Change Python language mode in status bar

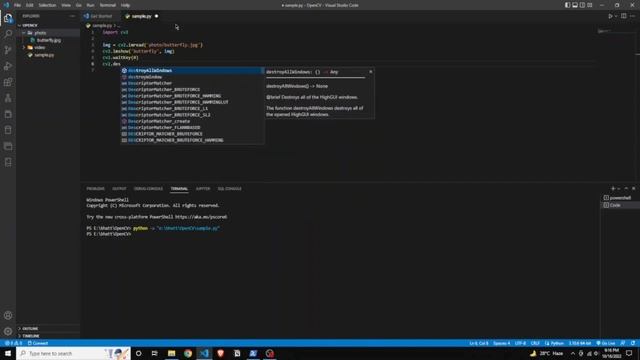pos(557,343)
